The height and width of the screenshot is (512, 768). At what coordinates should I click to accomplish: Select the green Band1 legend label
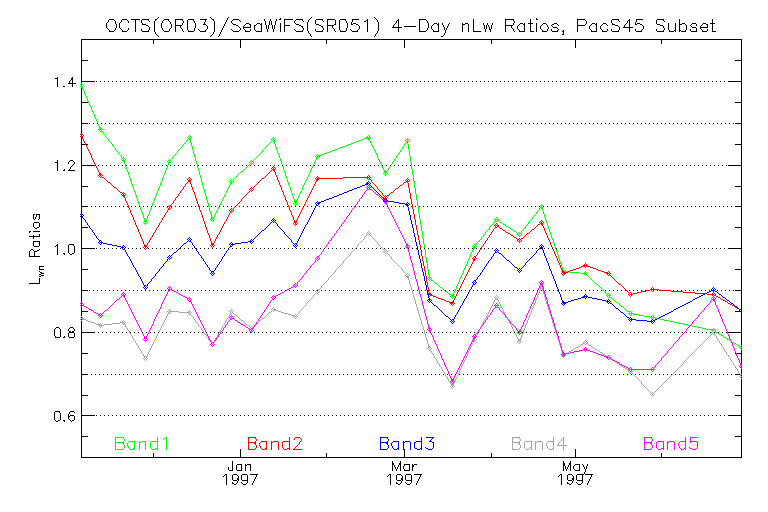[142, 444]
